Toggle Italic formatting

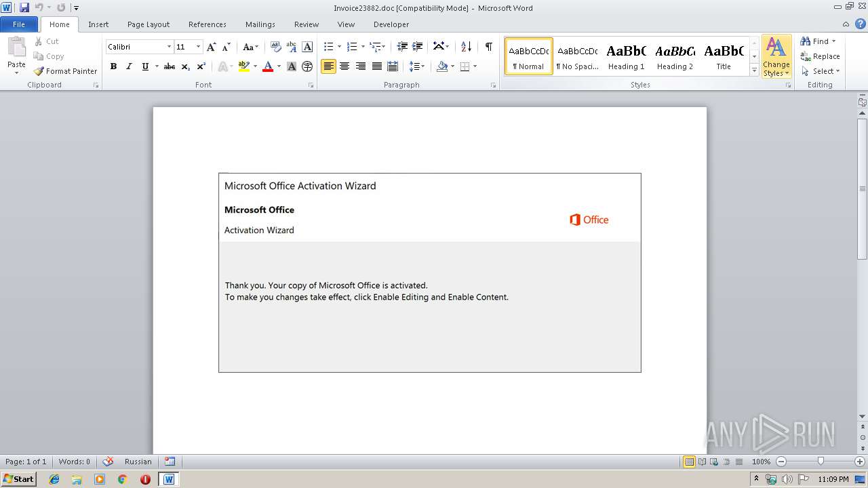[x=129, y=66]
